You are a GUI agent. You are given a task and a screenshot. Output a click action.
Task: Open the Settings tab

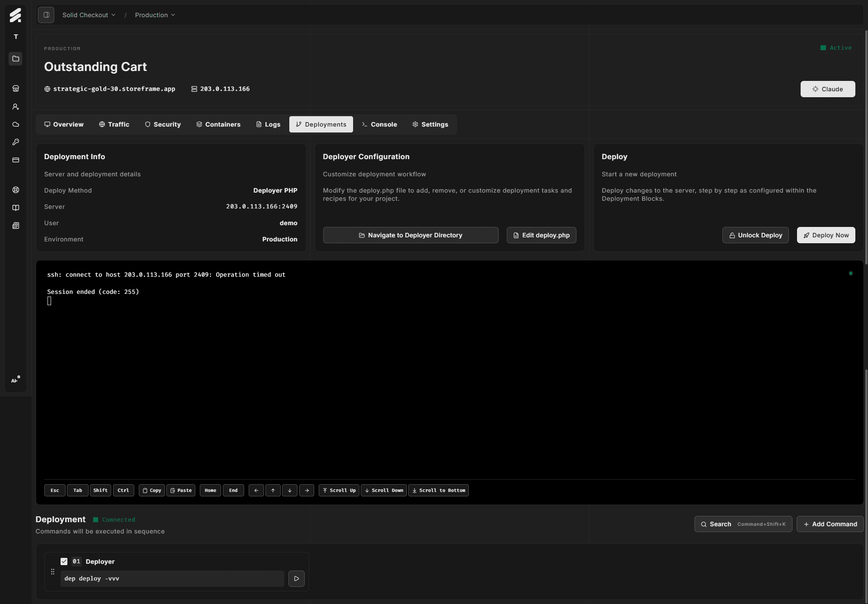click(430, 124)
